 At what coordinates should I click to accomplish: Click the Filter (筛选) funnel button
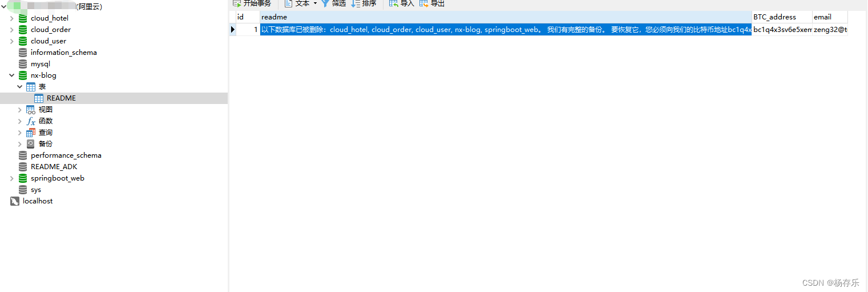[x=334, y=3]
